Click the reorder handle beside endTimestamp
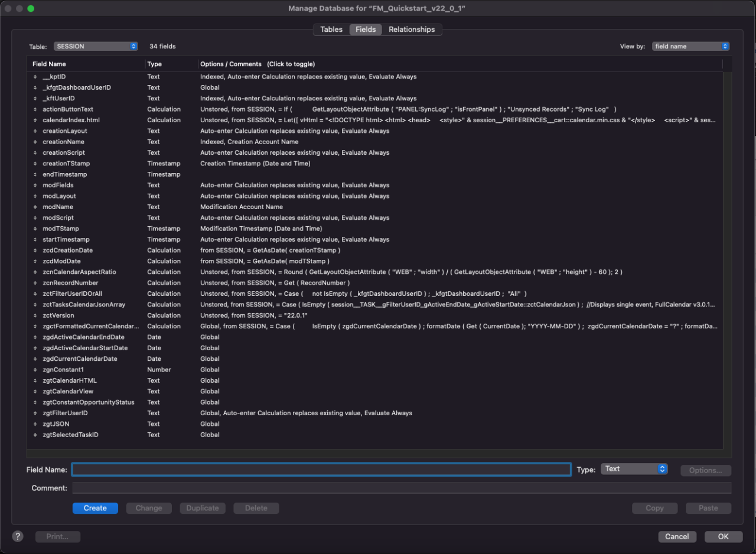 coord(35,174)
